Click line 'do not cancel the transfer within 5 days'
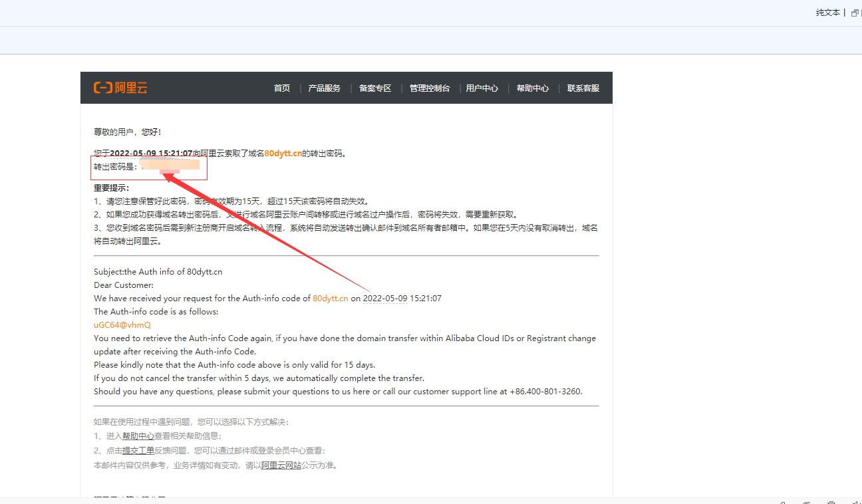This screenshot has height=504, width=862. [259, 378]
